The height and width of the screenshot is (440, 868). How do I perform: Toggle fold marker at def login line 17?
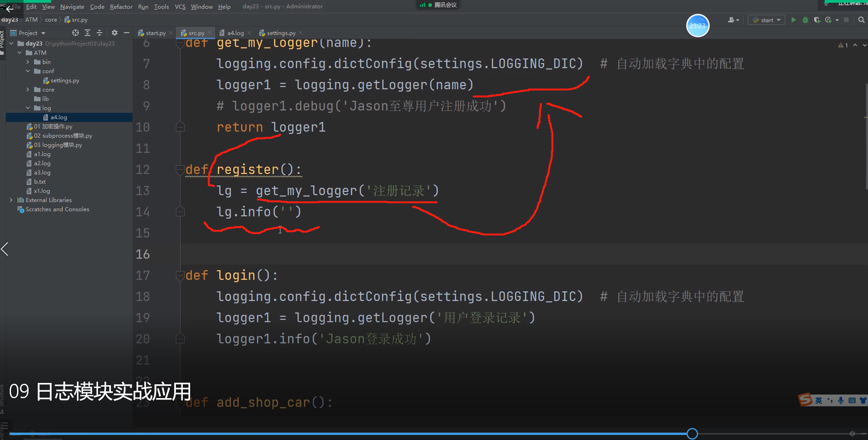180,276
